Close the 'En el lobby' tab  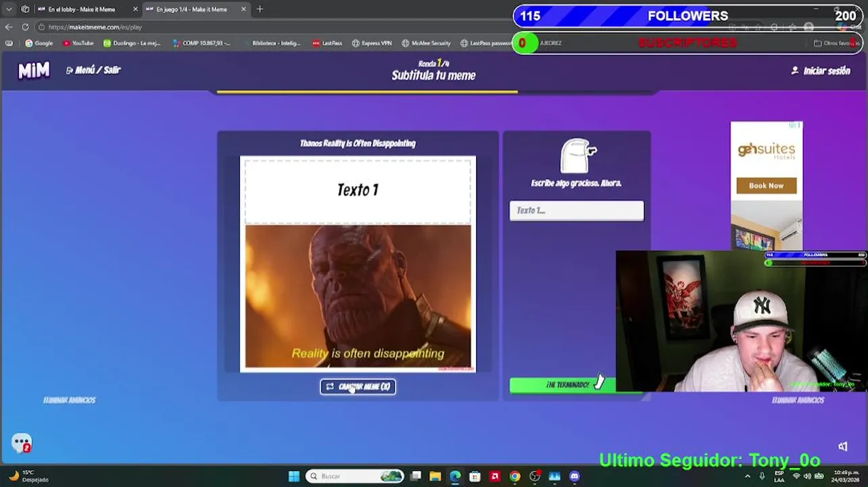[135, 9]
